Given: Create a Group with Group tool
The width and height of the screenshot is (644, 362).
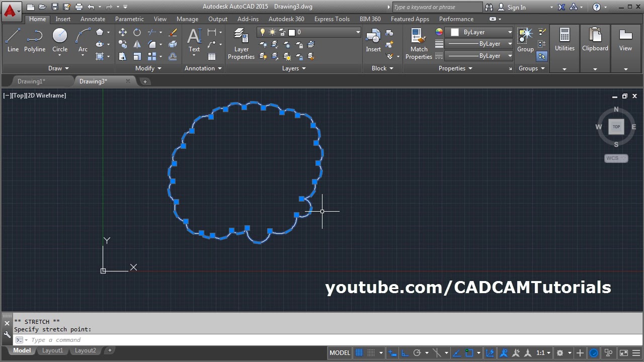Looking at the screenshot, I should tap(525, 40).
